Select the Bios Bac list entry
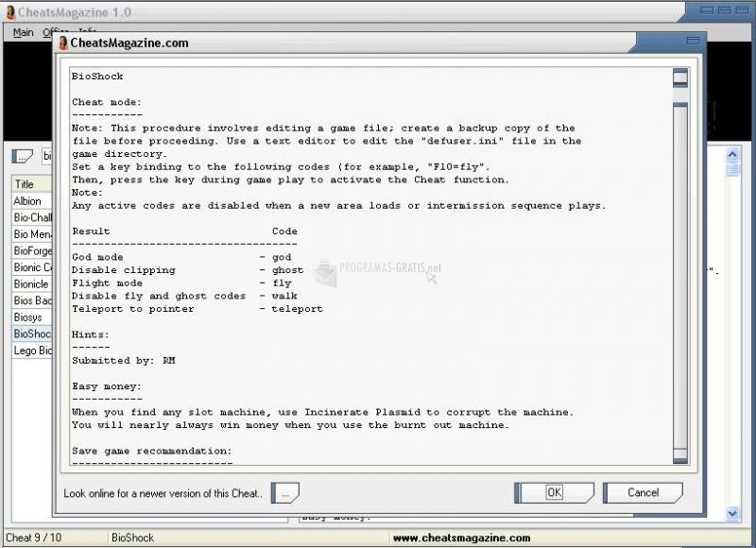Viewport: 756px width, 548px height. pyautogui.click(x=32, y=300)
